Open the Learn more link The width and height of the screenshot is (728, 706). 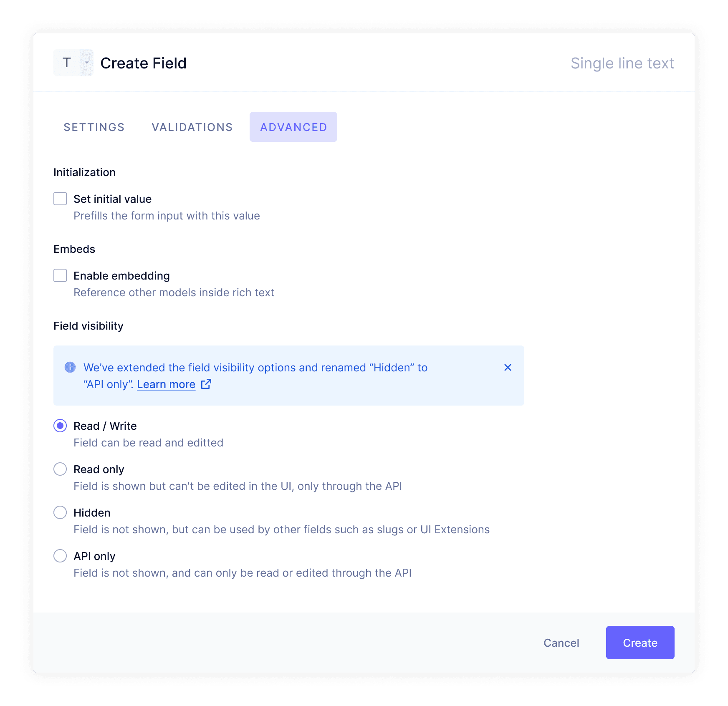click(x=166, y=384)
